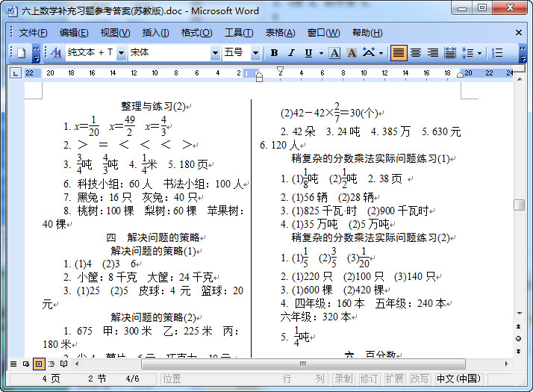Align text to the right
The width and height of the screenshot is (533, 392).
(432, 53)
